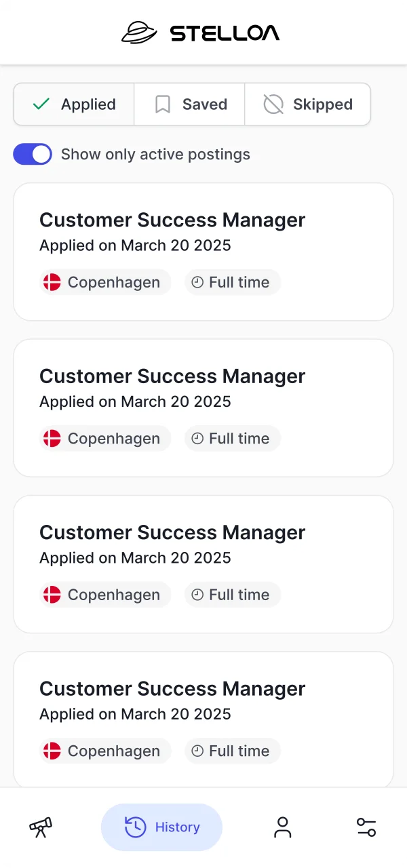Select the Skipped filter option
The height and width of the screenshot is (868, 407).
point(308,104)
